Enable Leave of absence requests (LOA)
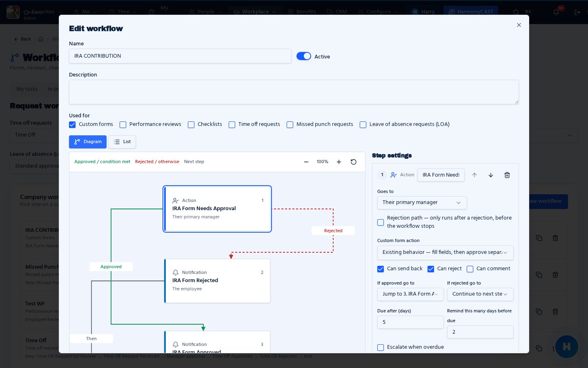The width and height of the screenshot is (588, 368). pos(363,125)
